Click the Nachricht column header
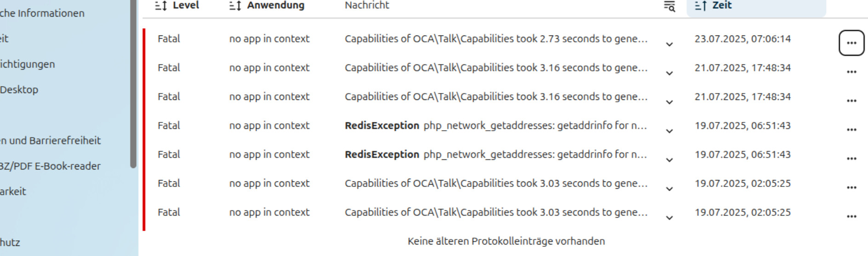 pyautogui.click(x=367, y=6)
